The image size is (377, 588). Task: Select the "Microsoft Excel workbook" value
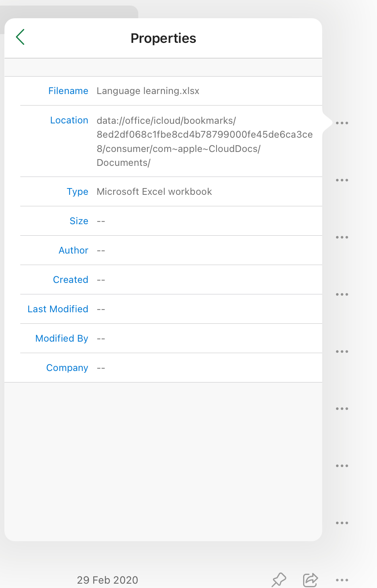154,192
